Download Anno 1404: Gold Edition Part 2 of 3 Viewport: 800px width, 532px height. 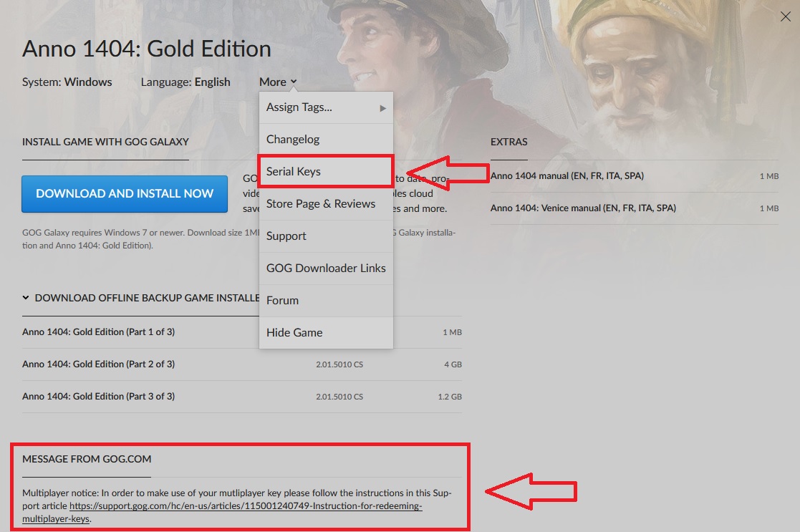coord(242,364)
